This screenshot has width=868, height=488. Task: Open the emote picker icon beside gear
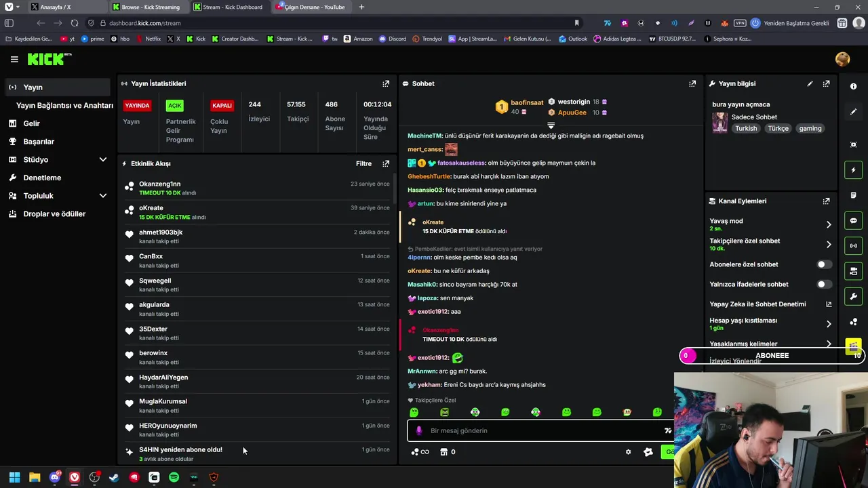(648, 452)
